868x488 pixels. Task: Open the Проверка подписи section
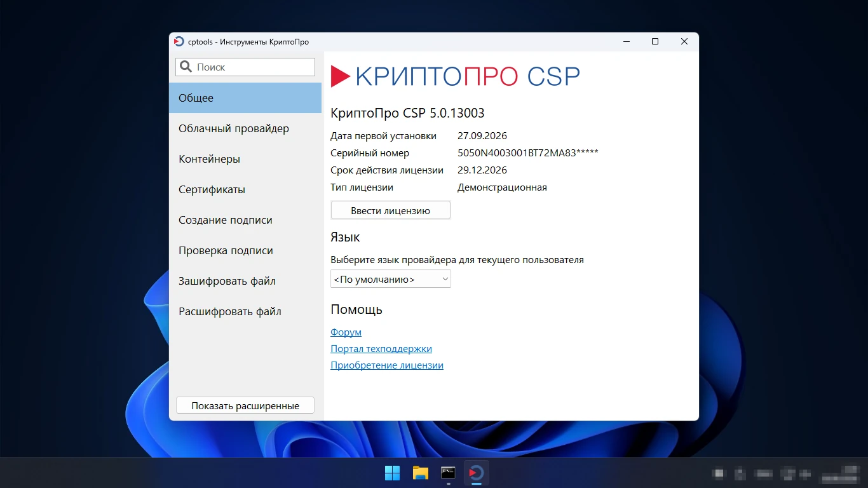coord(245,250)
